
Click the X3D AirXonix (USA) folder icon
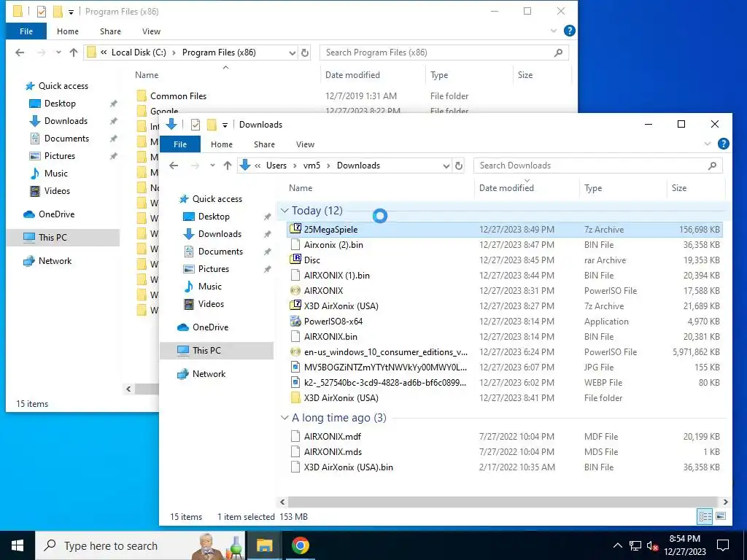pyautogui.click(x=295, y=397)
